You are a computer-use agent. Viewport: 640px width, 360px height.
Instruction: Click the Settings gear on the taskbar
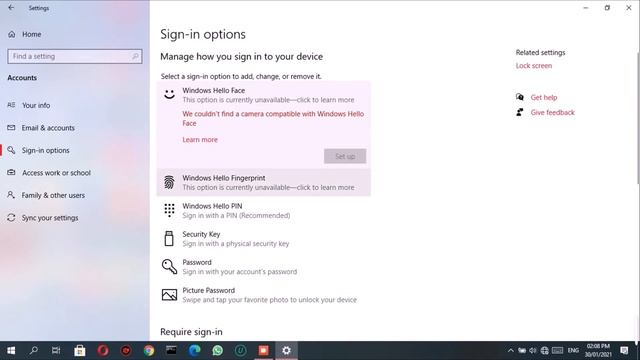287,350
